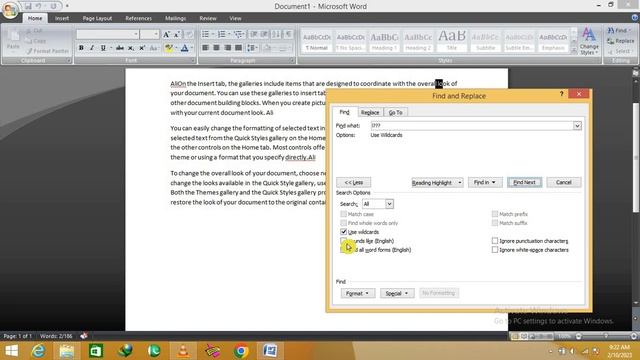Open the Find in dropdown
640x360 pixels.
484,182
